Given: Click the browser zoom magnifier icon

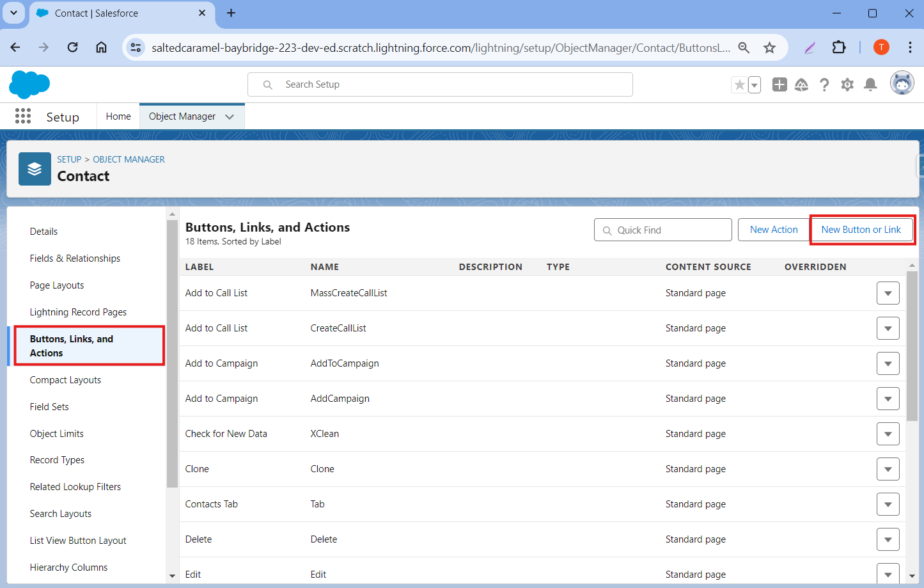Looking at the screenshot, I should [x=744, y=47].
